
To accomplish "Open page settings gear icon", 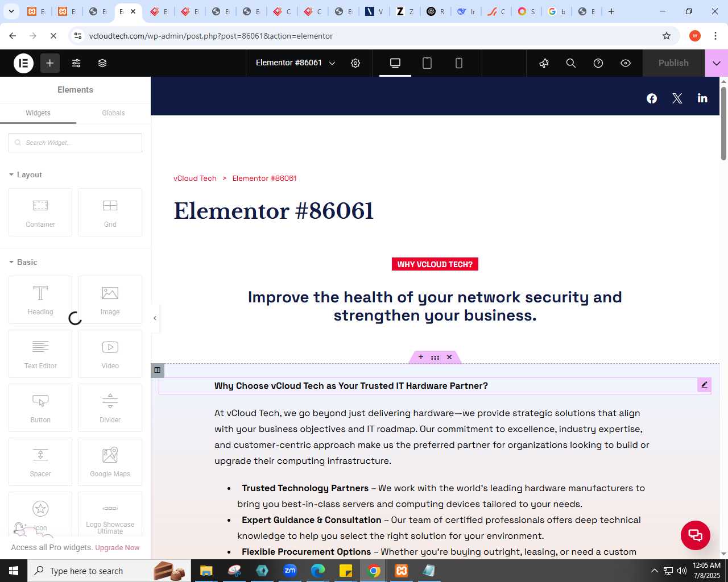I will pos(355,63).
